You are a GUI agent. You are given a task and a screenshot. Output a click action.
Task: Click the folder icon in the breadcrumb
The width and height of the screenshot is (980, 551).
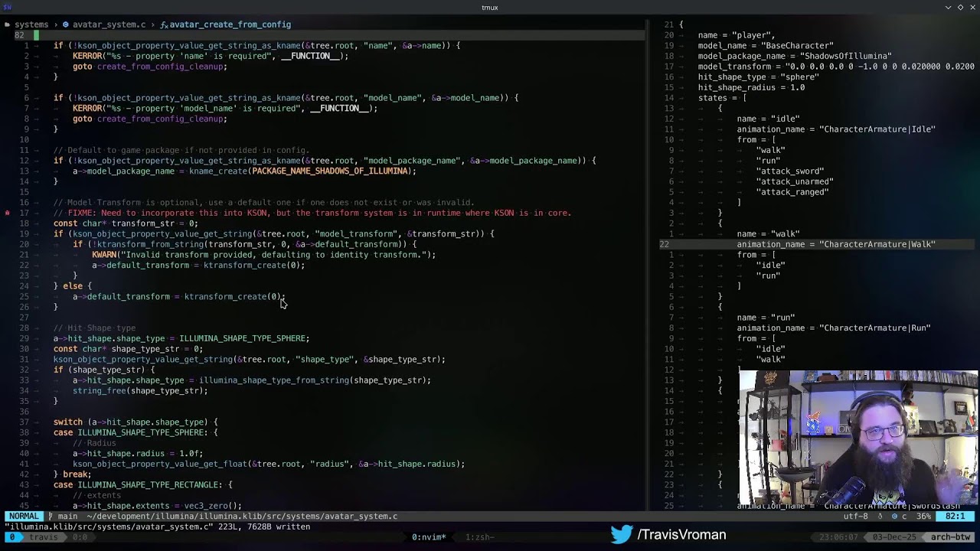click(7, 24)
